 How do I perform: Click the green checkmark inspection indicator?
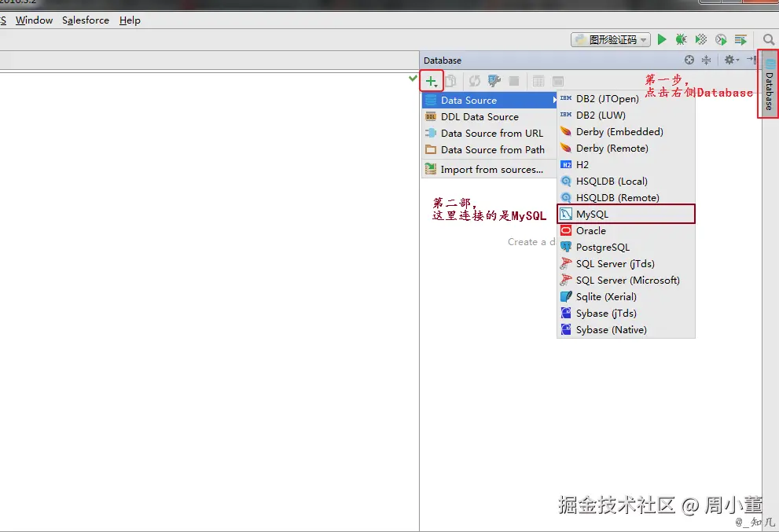click(413, 79)
